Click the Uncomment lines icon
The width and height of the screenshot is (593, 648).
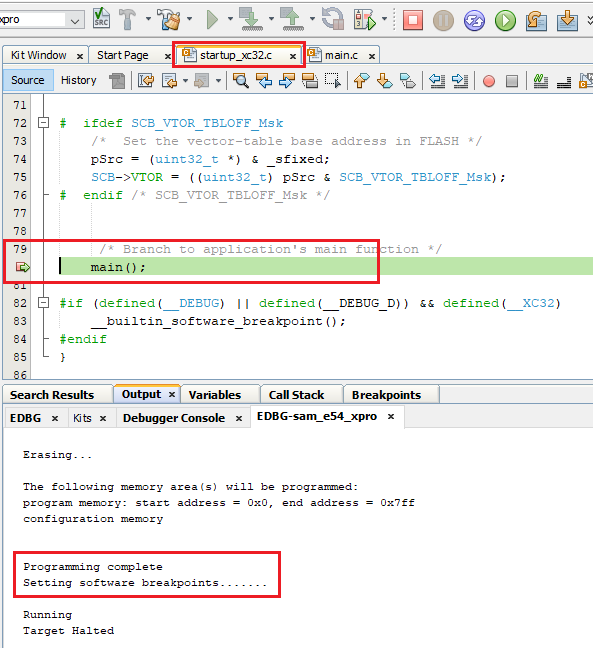[x=564, y=82]
